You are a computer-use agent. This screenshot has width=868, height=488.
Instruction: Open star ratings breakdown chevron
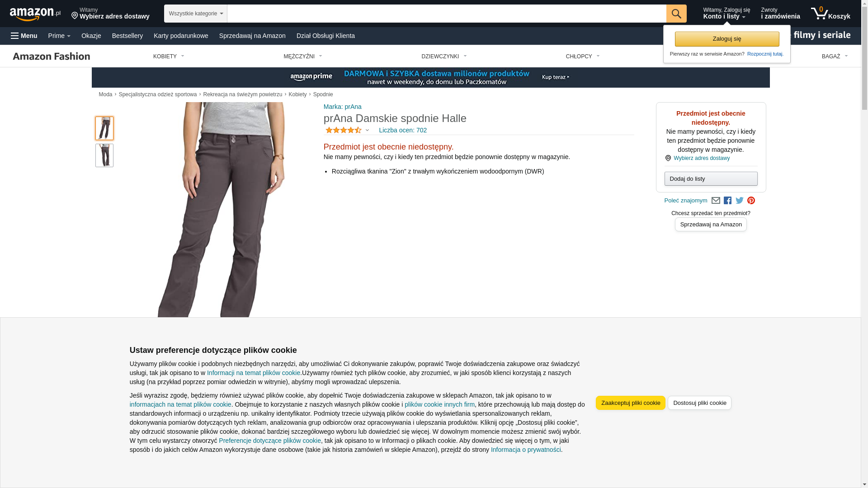[367, 130]
